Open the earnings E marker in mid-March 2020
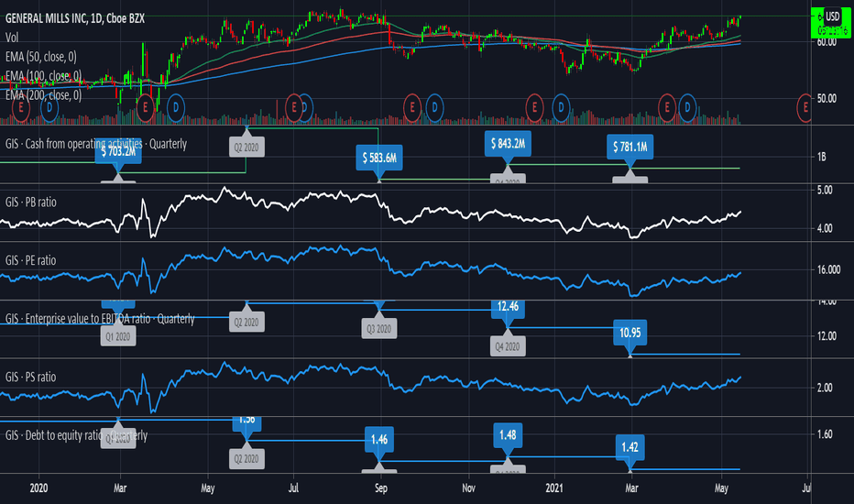The height and width of the screenshot is (504, 854). pyautogui.click(x=145, y=108)
